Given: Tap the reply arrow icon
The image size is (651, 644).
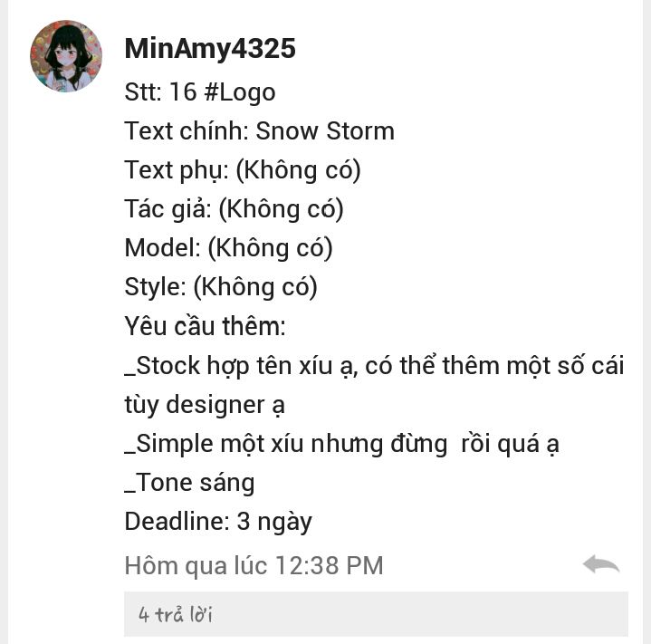Looking at the screenshot, I should click(601, 564).
